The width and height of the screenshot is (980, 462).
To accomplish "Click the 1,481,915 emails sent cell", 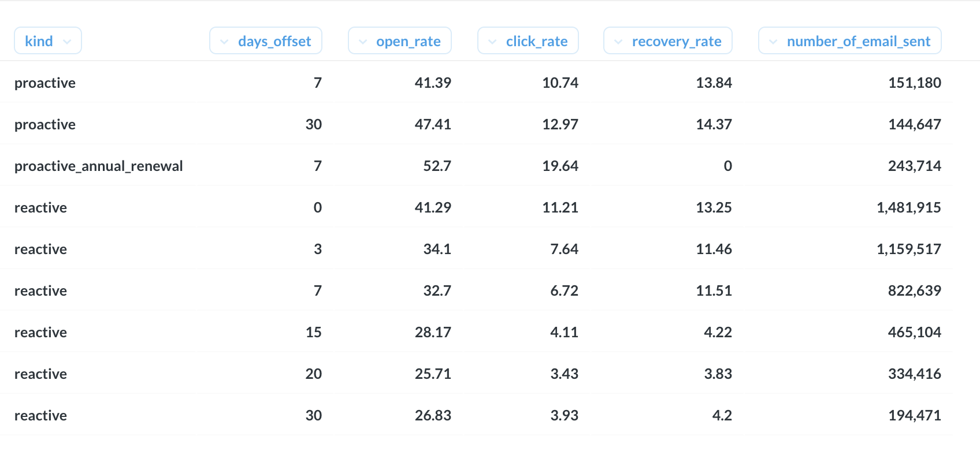I will [908, 207].
